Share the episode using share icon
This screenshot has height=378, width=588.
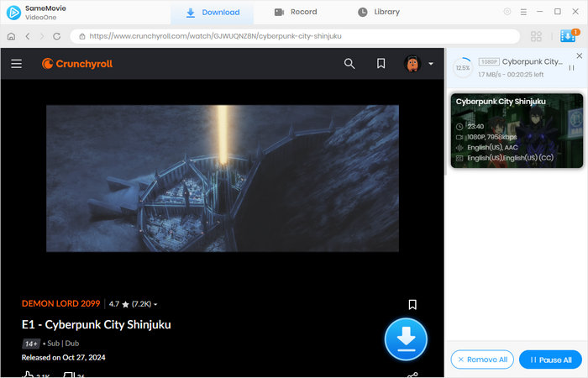click(x=412, y=375)
